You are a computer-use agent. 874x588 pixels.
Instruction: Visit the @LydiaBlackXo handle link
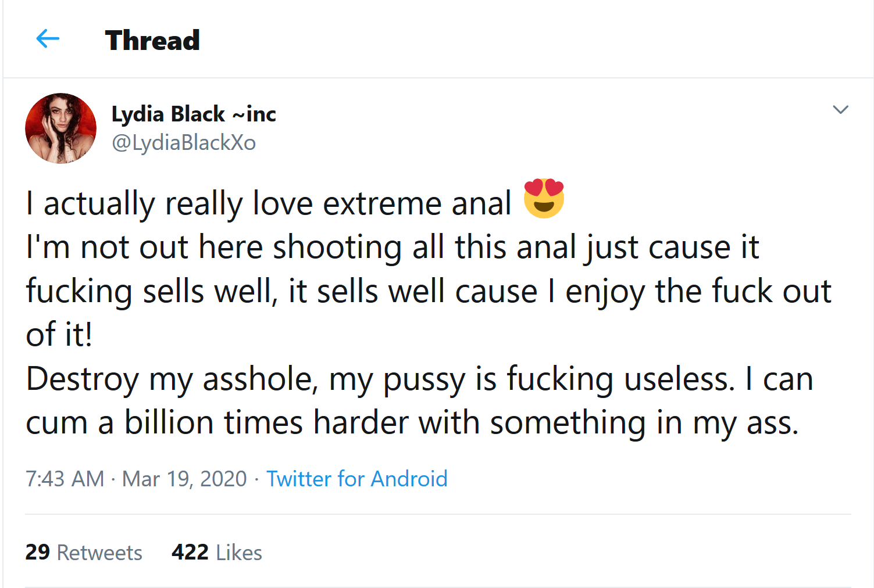click(184, 142)
